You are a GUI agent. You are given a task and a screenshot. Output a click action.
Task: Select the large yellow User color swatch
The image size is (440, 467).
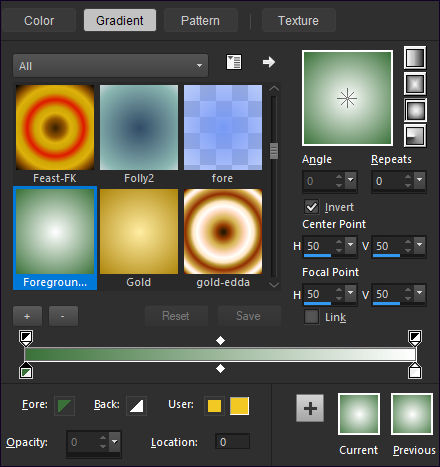(x=239, y=406)
